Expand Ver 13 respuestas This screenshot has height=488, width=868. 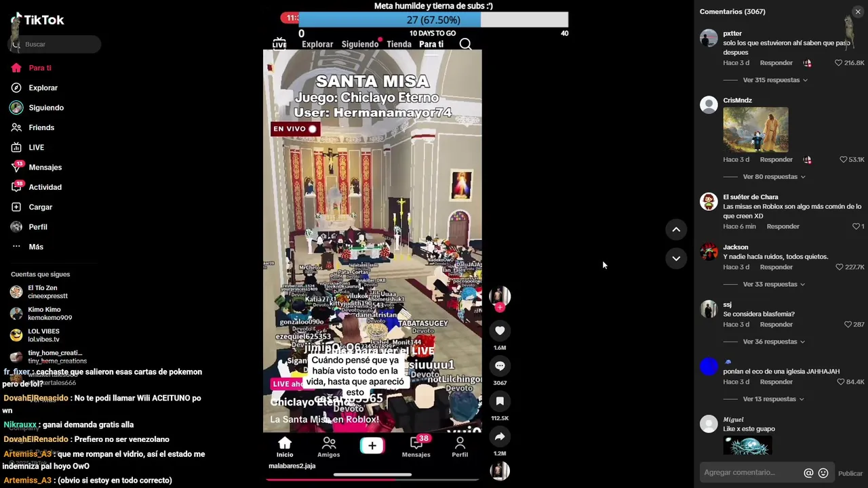(x=774, y=399)
